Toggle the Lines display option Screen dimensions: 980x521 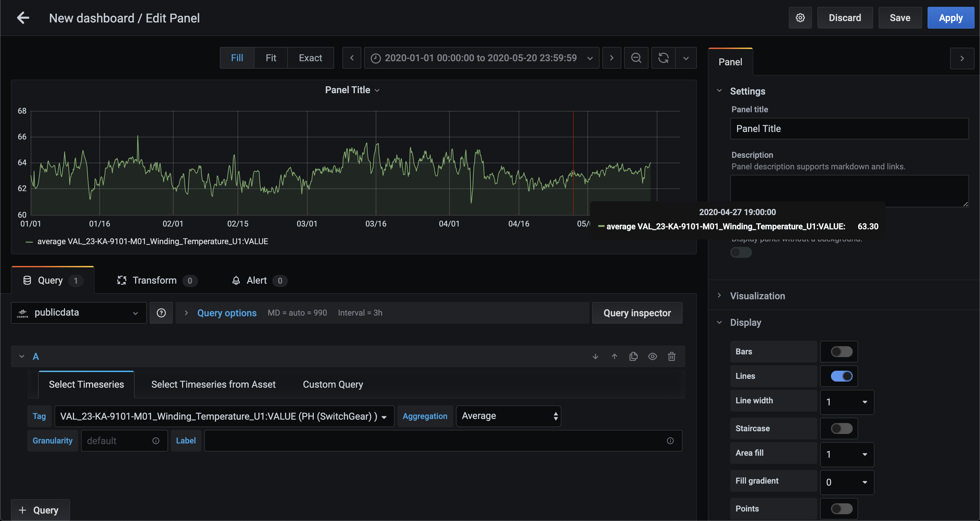[x=841, y=376]
